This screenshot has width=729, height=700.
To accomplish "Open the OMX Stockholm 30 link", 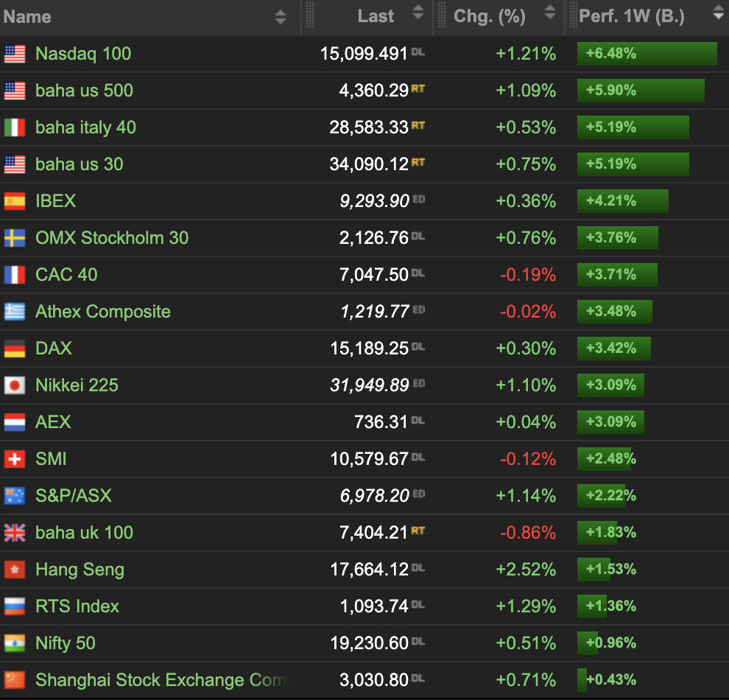I will [112, 238].
